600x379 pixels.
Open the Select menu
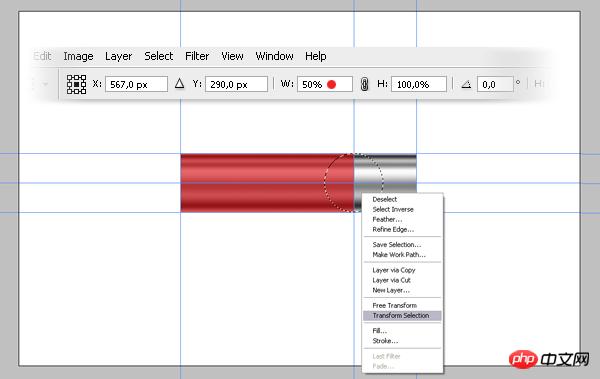(158, 56)
